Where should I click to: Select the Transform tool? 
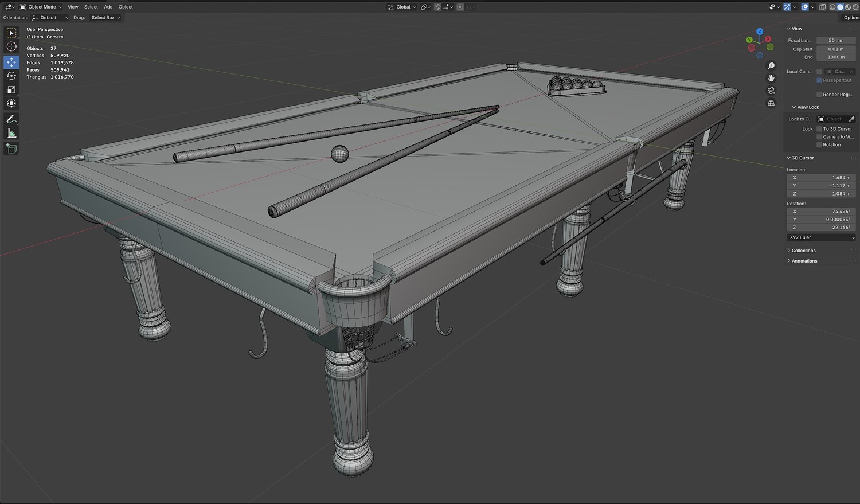pyautogui.click(x=11, y=103)
